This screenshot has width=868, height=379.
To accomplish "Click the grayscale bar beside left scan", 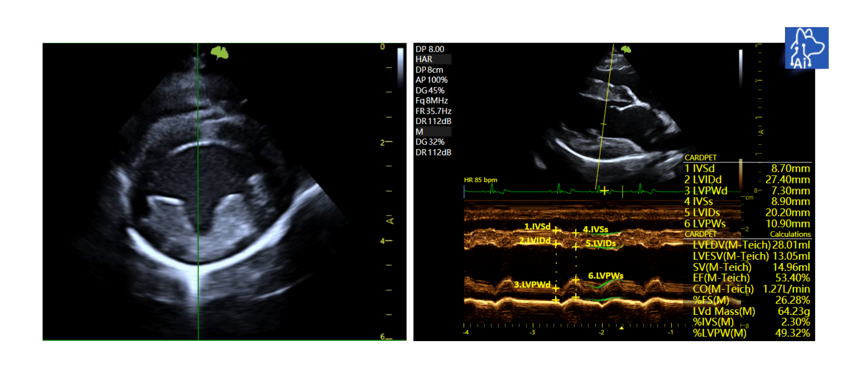I will click(x=400, y=68).
